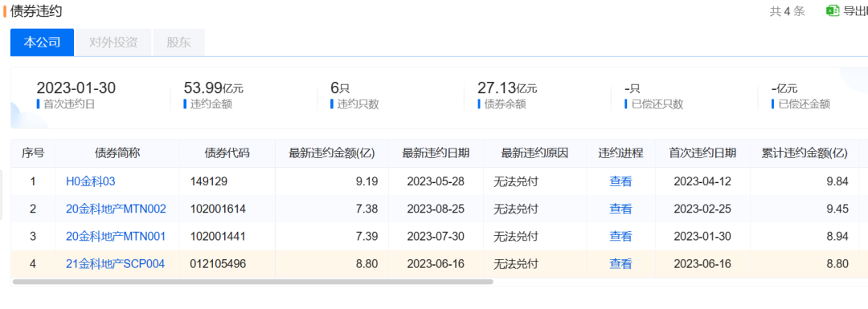Open the 股东 tab
868x309 pixels.
coord(178,43)
